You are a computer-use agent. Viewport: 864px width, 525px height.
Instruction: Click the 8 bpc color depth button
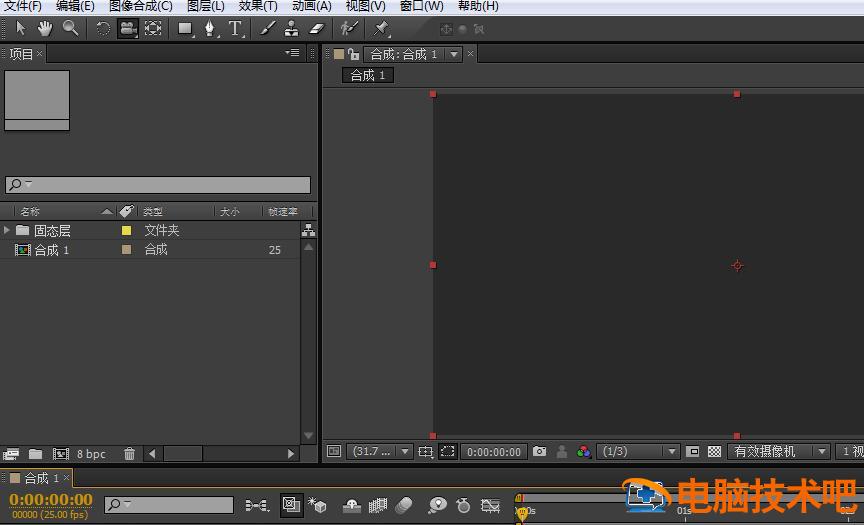click(91, 454)
